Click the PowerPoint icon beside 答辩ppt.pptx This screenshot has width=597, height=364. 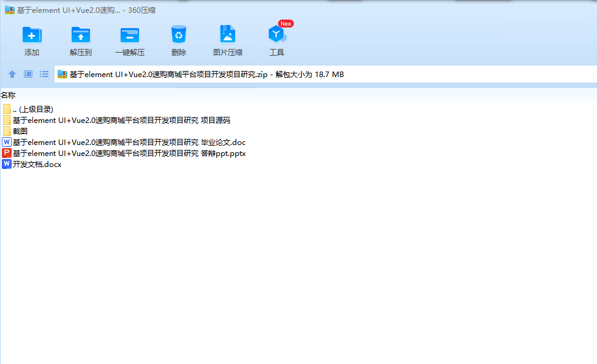(x=7, y=154)
